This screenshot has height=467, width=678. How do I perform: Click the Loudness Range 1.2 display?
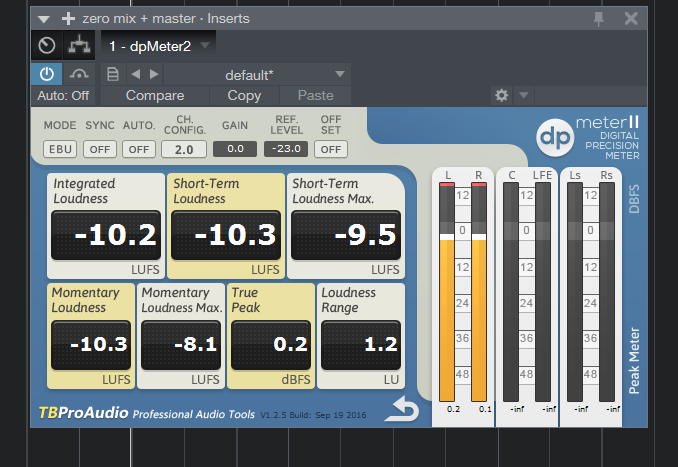tap(361, 345)
